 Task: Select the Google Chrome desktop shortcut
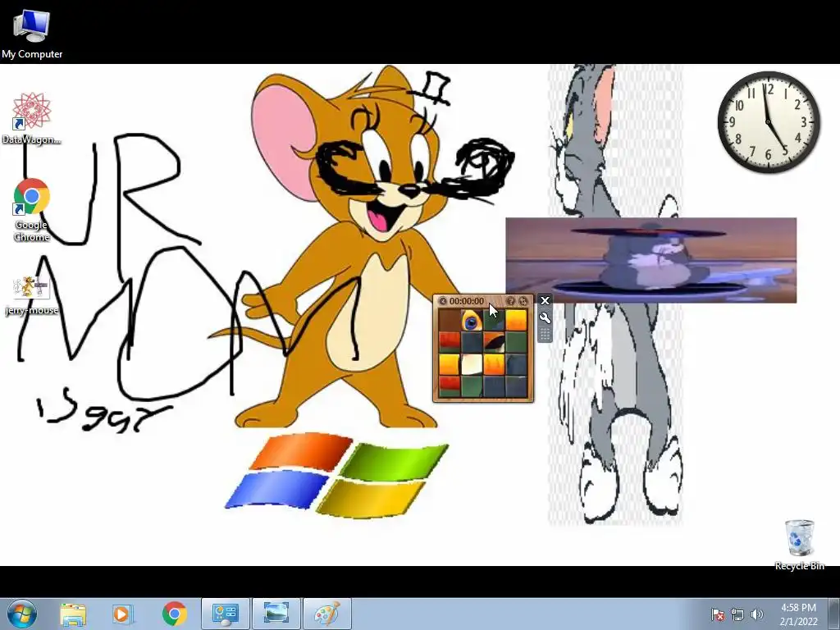[x=31, y=210]
